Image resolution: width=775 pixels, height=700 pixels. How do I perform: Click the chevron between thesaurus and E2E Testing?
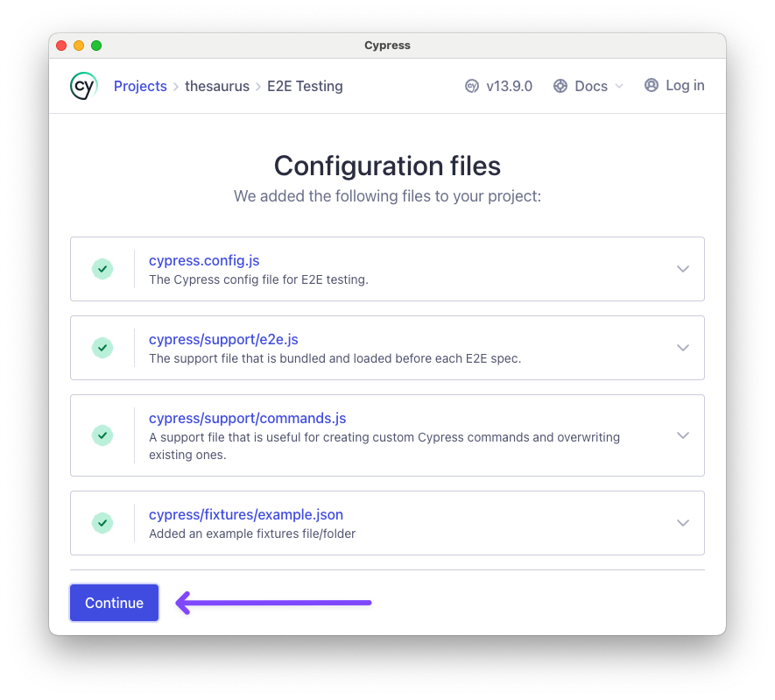pyautogui.click(x=258, y=87)
